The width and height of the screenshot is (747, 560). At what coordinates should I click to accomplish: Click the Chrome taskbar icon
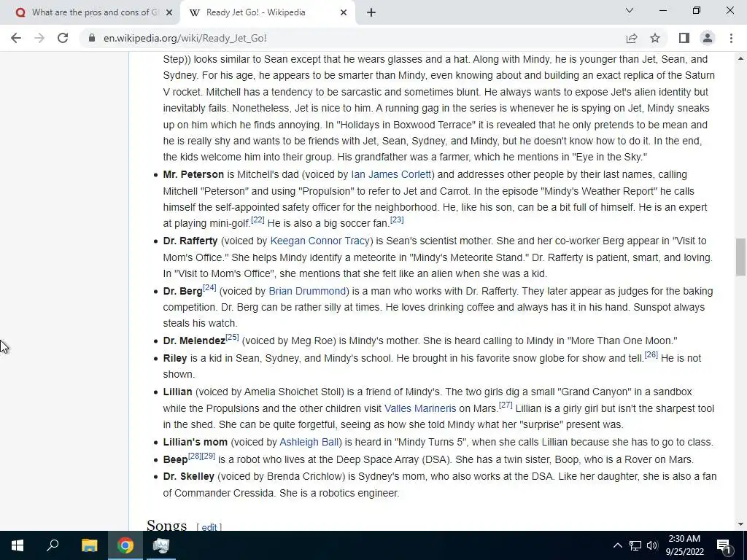(x=125, y=545)
